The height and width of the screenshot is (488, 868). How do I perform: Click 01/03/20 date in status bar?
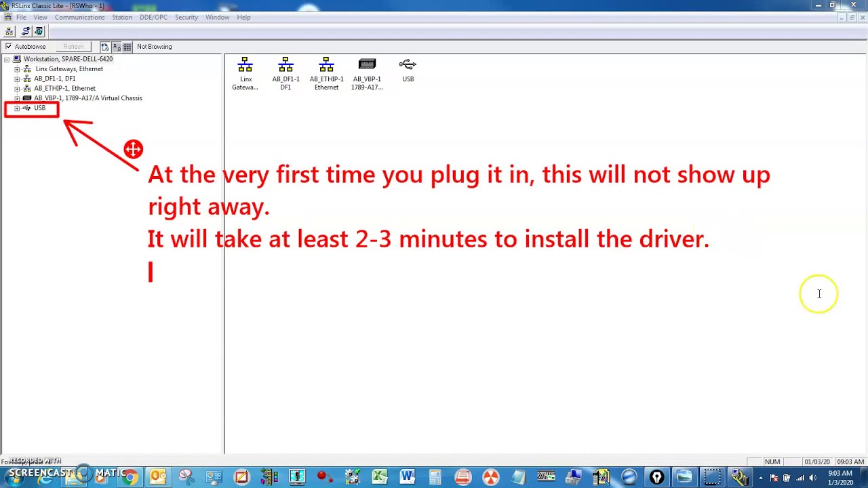coord(816,462)
